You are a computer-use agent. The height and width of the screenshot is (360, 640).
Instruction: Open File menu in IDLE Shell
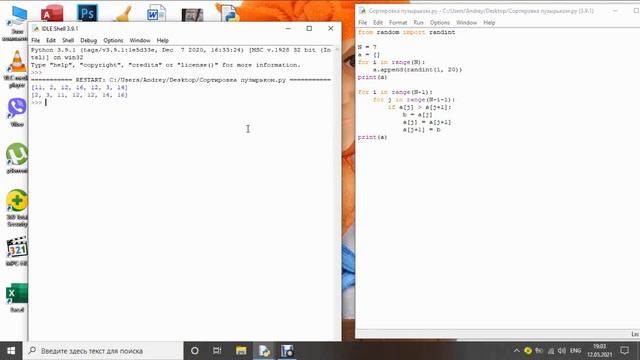coord(36,40)
